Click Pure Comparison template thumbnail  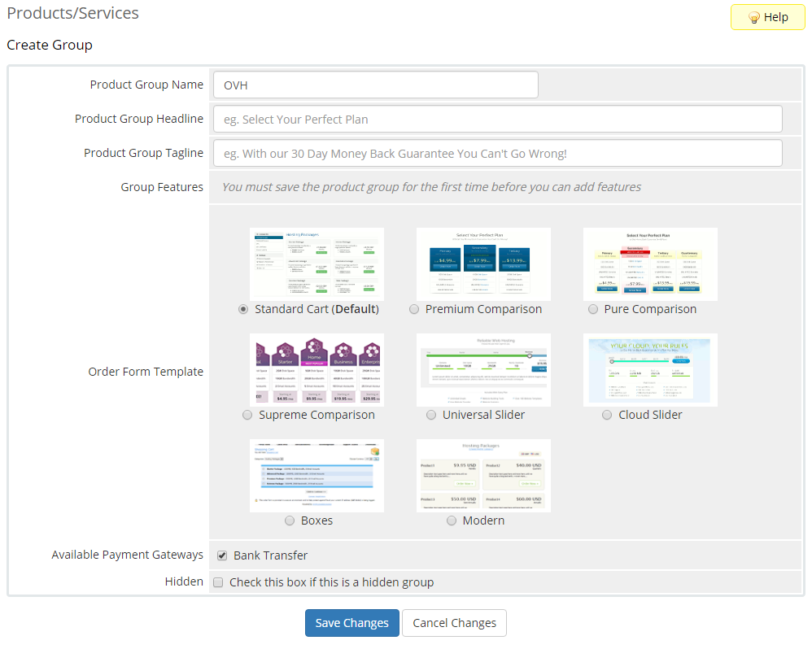point(650,264)
